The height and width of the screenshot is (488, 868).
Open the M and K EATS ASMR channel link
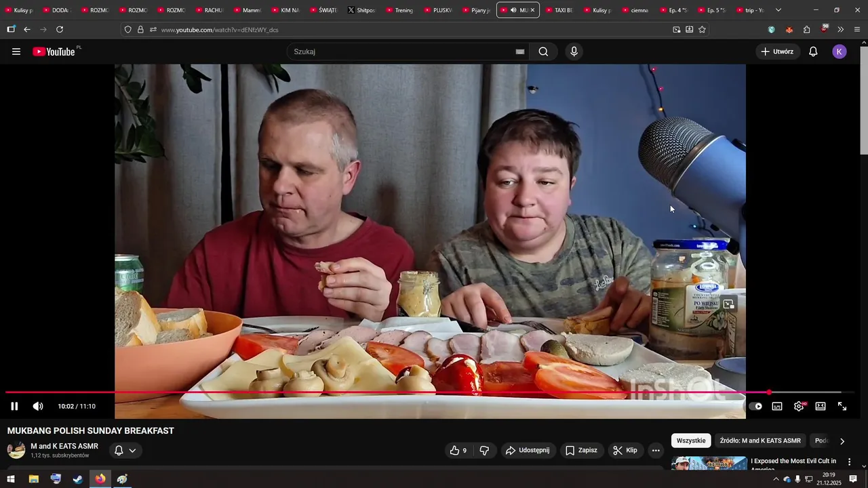[x=64, y=446]
